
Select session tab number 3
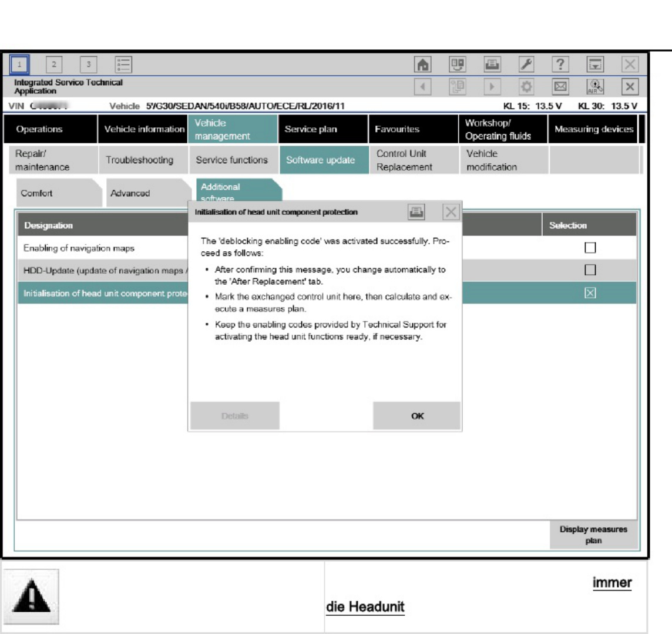(88, 65)
